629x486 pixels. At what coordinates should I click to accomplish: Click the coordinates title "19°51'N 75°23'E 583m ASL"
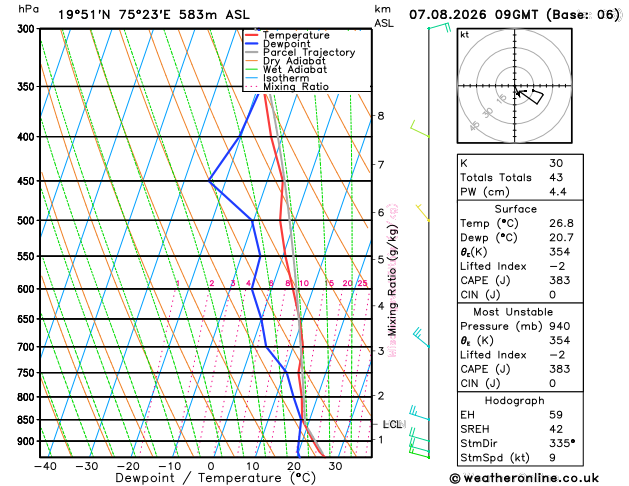(x=154, y=15)
